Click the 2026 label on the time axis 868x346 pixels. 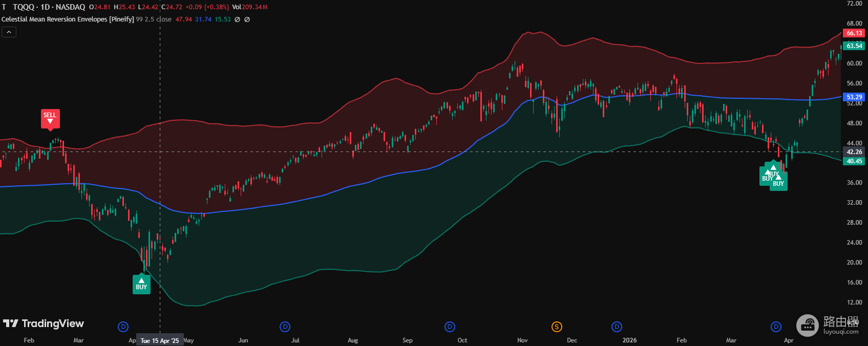click(x=629, y=340)
